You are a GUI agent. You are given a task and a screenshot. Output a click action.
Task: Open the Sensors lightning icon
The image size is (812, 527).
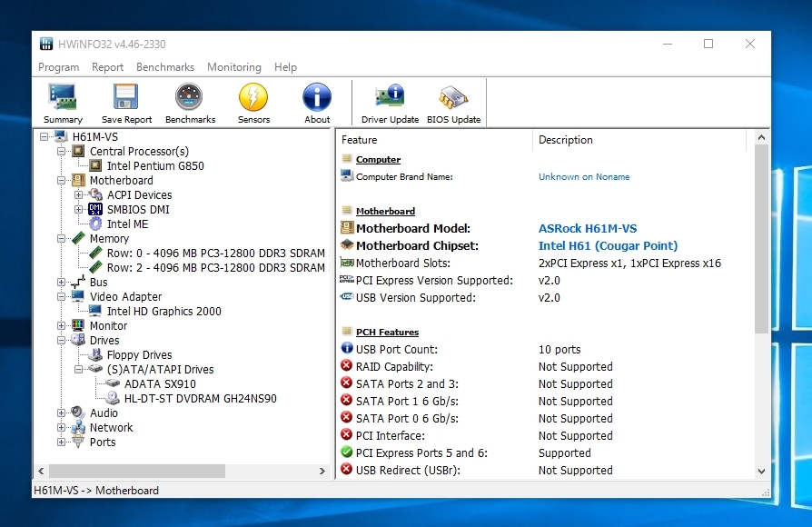[253, 97]
